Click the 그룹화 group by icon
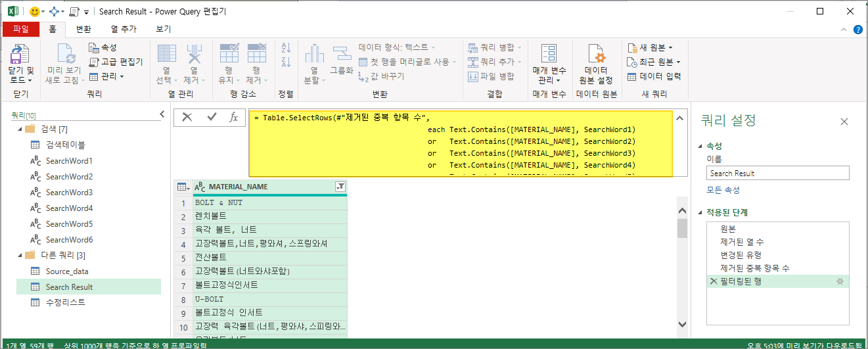868x349 pixels. tap(341, 53)
